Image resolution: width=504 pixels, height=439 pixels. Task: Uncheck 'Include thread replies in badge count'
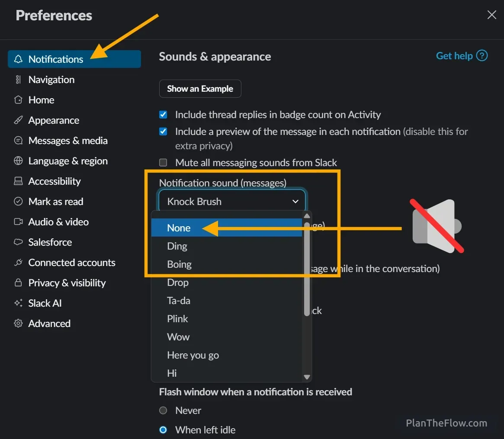click(x=163, y=114)
